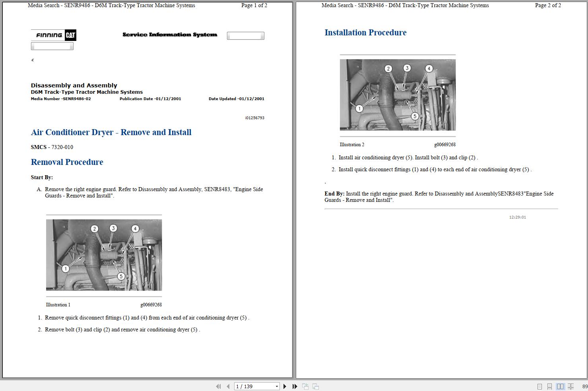Click the next view navigation icon
Image resolution: width=588 pixels, height=391 pixels.
pos(316,386)
